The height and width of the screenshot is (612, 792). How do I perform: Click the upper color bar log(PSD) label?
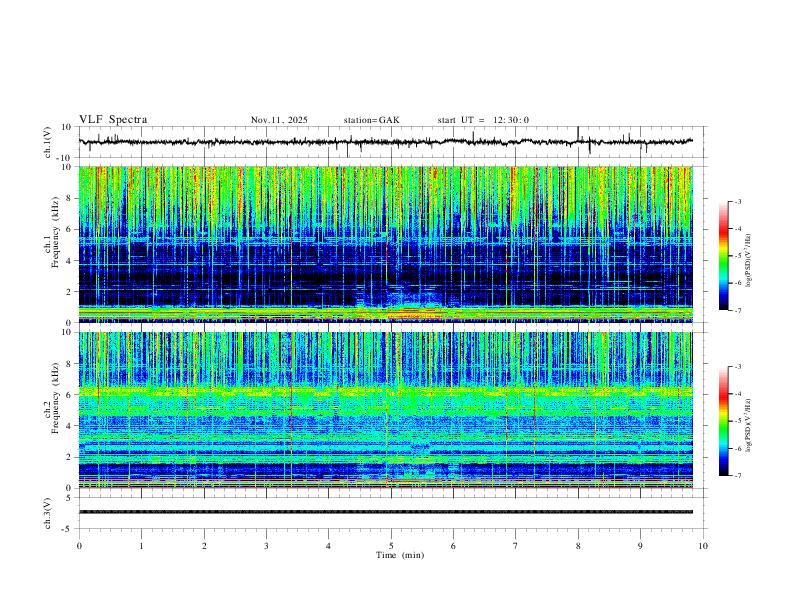749,260
